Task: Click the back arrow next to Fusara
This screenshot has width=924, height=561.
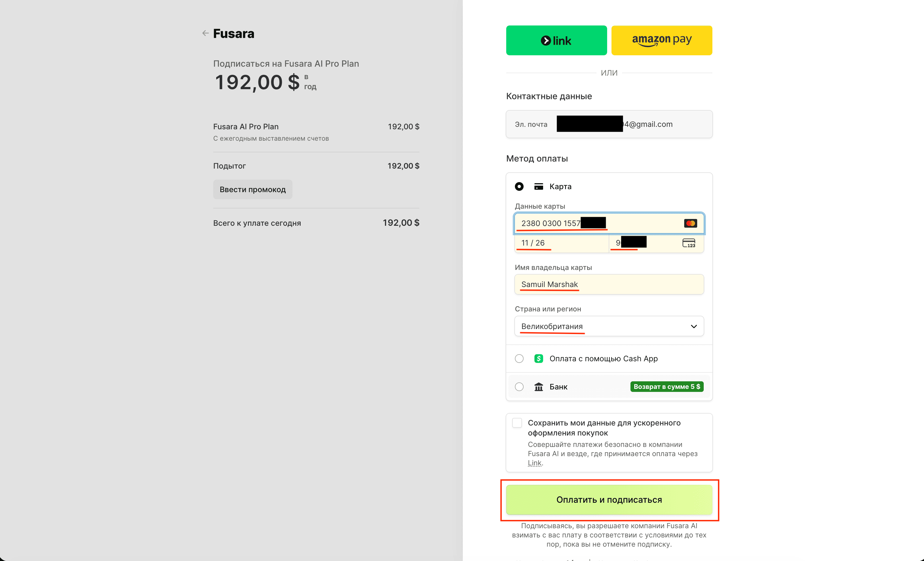Action: 205,33
